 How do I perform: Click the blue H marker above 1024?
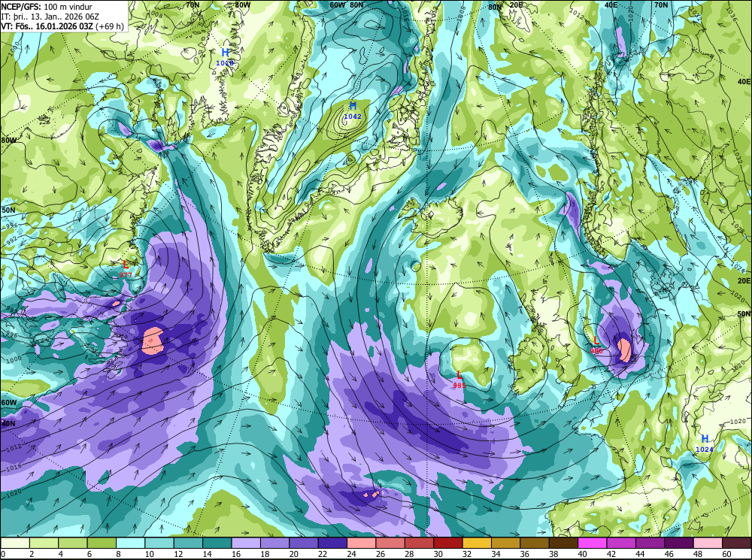(x=705, y=439)
